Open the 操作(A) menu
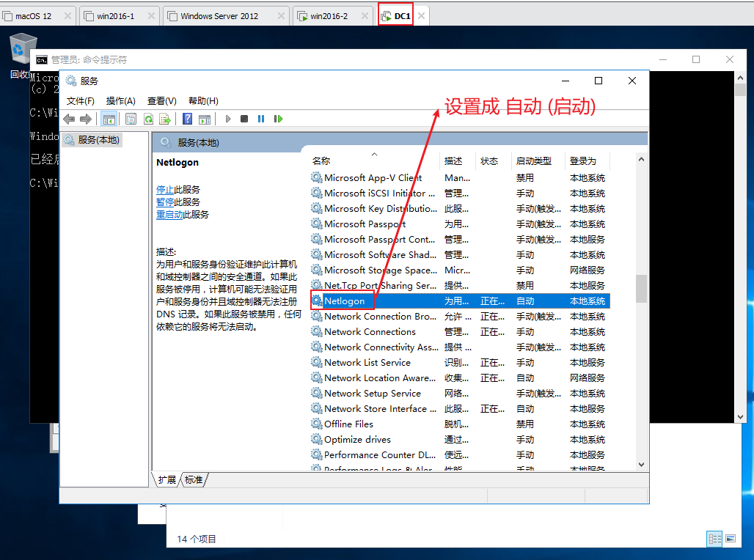Screen dimensions: 754x560 (x=121, y=101)
